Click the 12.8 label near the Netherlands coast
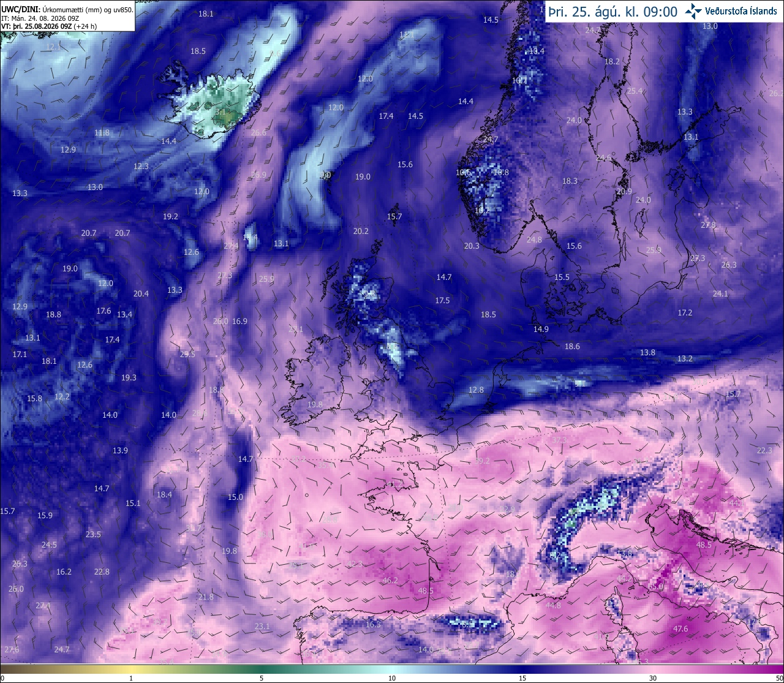Viewport: 784px width, 683px height. point(476,390)
